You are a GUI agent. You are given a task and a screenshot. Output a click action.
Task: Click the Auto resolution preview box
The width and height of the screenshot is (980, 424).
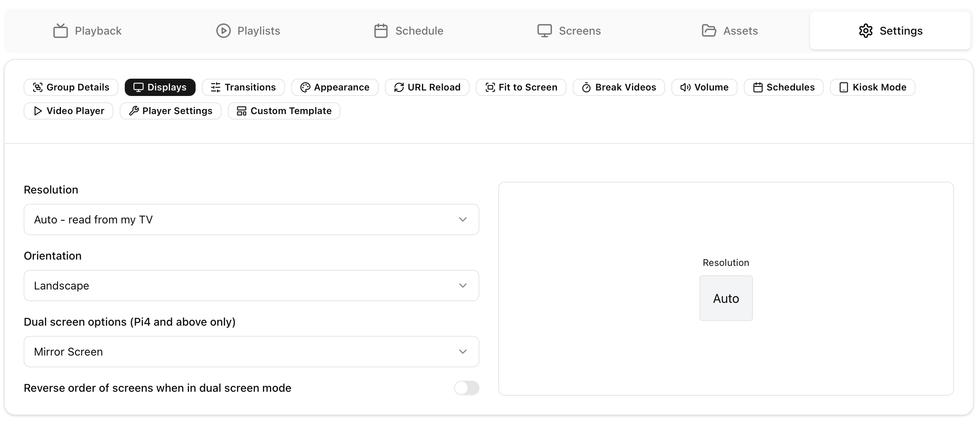726,298
